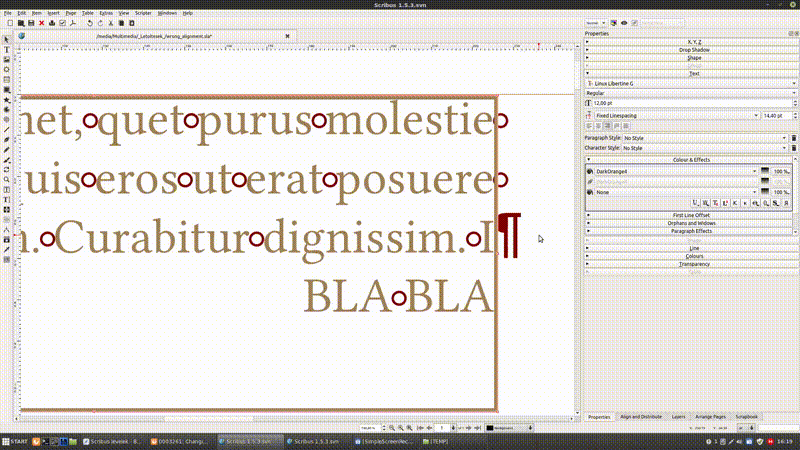800x450 pixels.
Task: Remove the paragraph style with trash icon
Action: point(793,138)
